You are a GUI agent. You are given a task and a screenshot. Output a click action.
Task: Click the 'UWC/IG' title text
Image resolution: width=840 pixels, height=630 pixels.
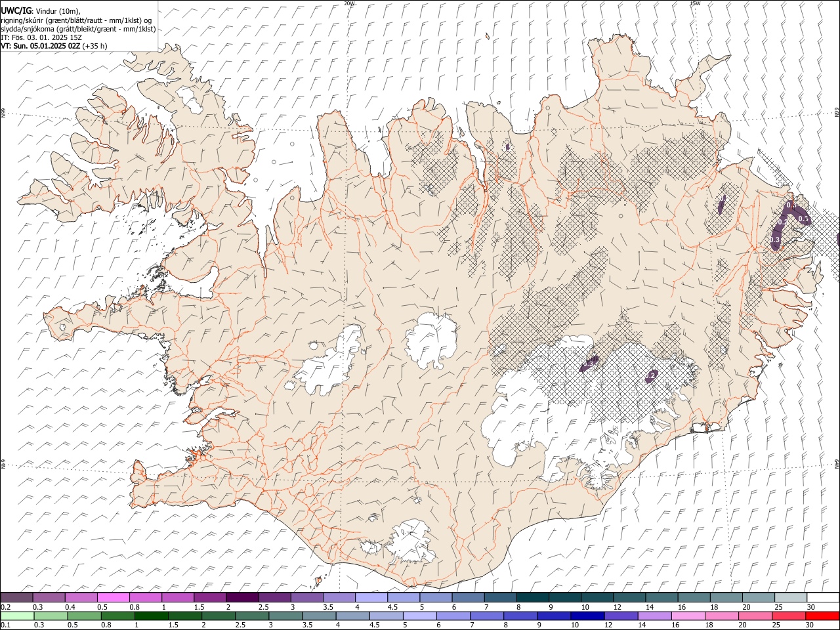16,10
